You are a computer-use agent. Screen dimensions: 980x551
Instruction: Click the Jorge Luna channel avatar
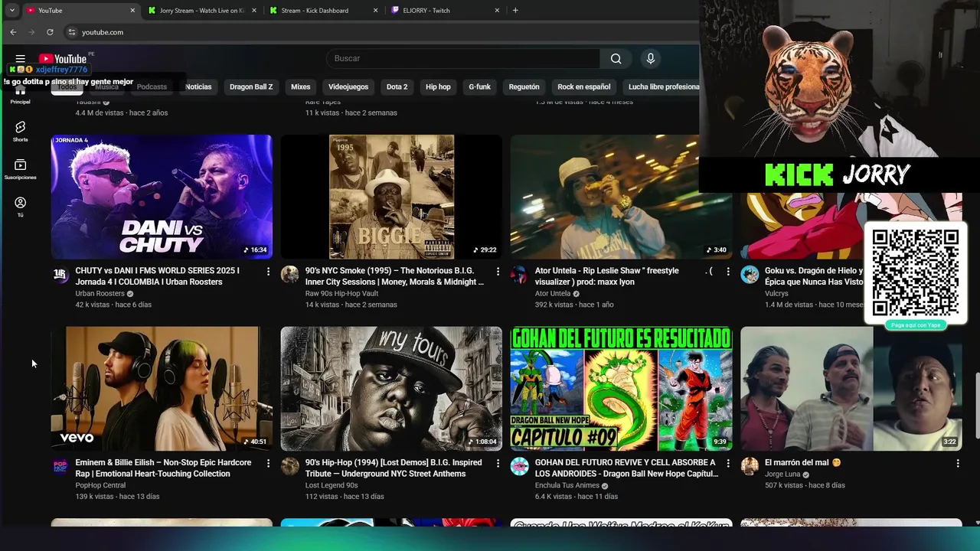(750, 467)
